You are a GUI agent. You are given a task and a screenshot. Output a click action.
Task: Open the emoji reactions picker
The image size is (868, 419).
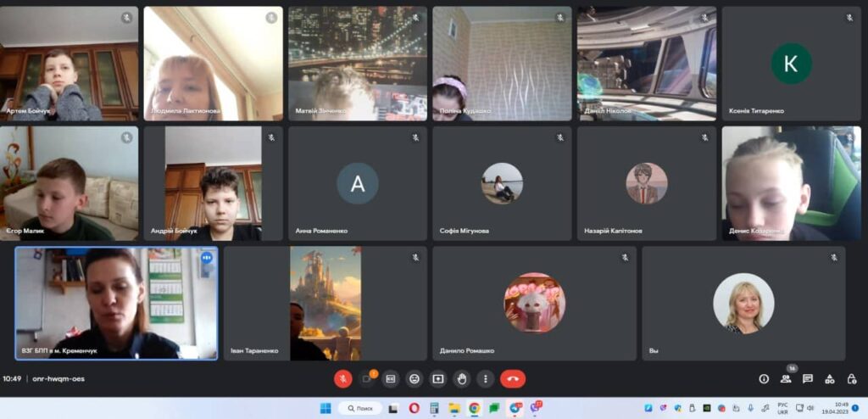tap(415, 379)
